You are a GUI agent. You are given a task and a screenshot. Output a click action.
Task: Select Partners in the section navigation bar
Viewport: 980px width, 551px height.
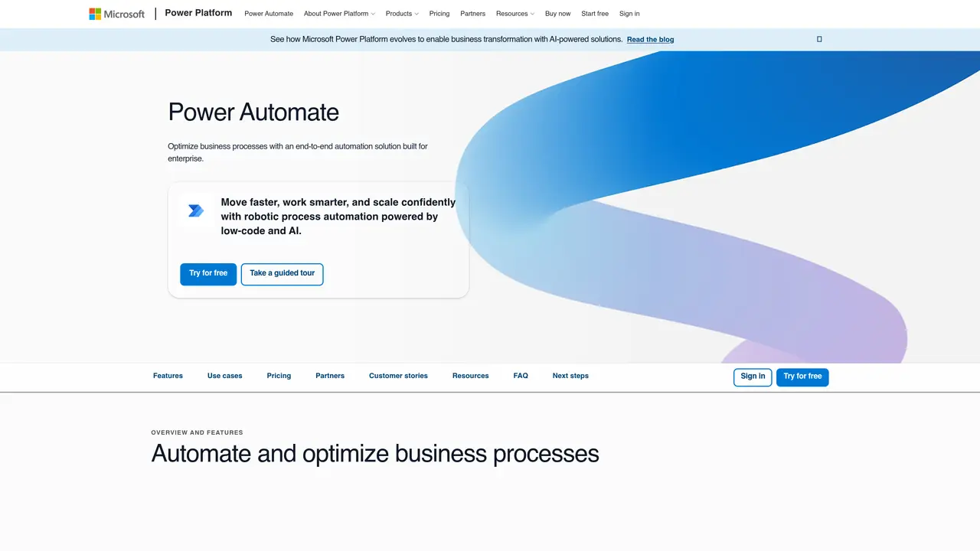[x=330, y=376]
